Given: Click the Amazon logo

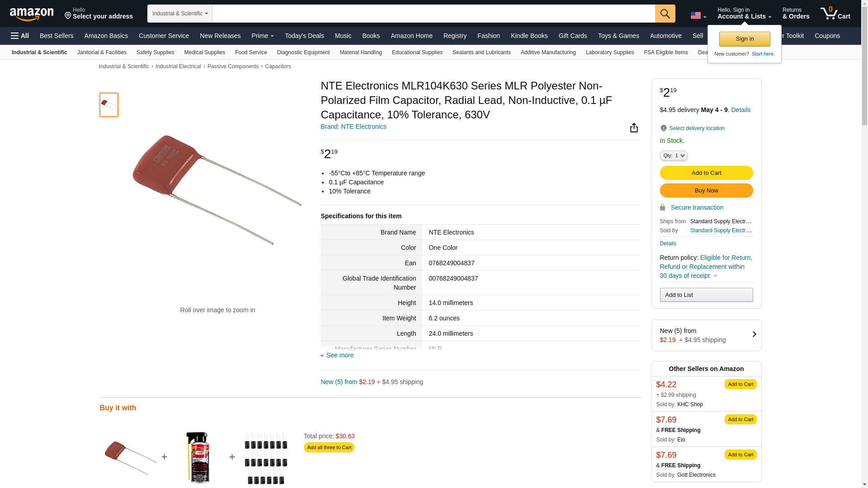Looking at the screenshot, I should (32, 14).
